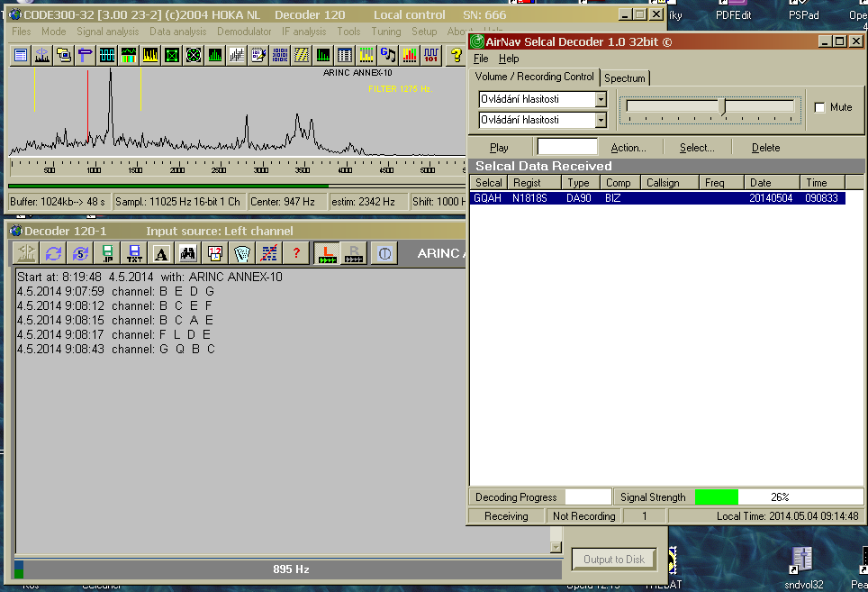Viewport: 868px width, 592px height.
Task: Click decoded line 'channel: B E D G'
Action: coord(115,291)
